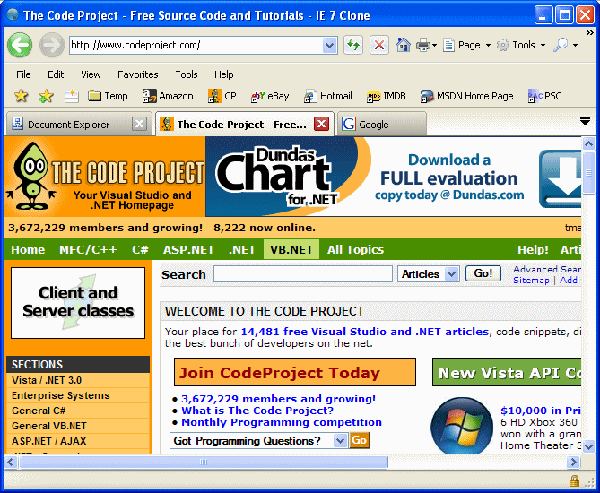Image resolution: width=600 pixels, height=493 pixels.
Task: Open the Hotmail favorite link
Action: coord(328,96)
